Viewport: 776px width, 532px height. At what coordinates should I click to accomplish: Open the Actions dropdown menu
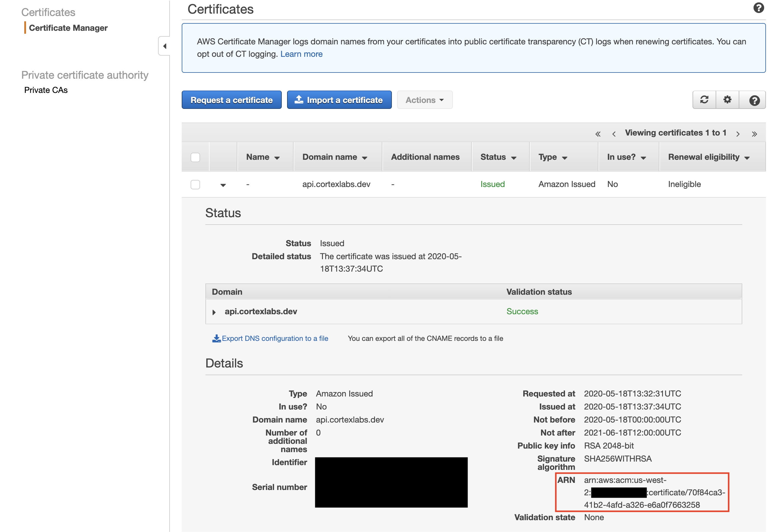[424, 100]
